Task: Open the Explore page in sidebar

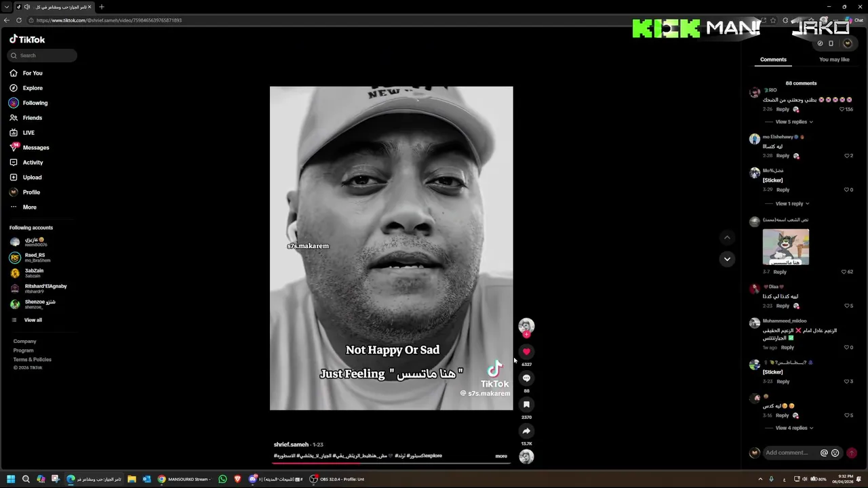Action: 26,88
